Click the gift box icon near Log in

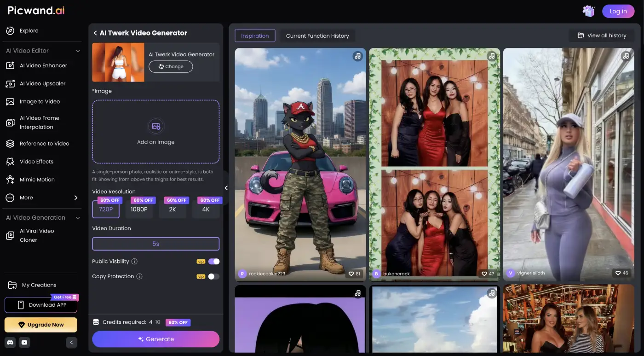coord(589,11)
